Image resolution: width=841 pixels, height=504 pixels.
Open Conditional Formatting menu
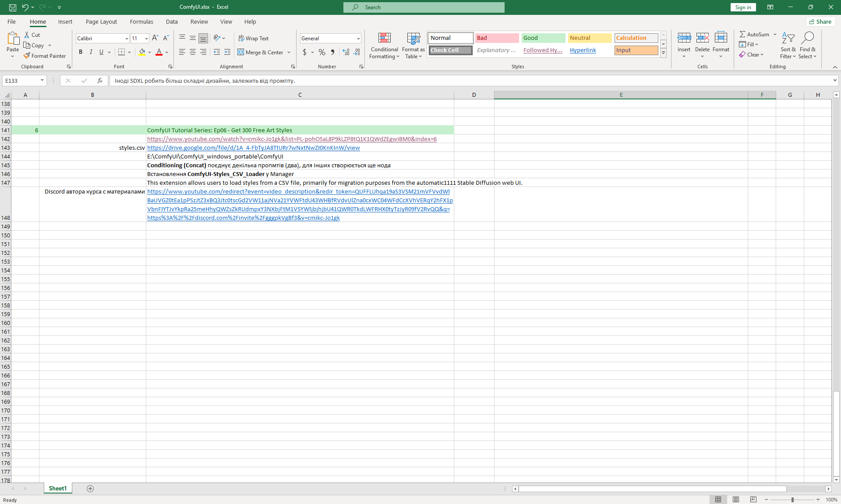384,46
